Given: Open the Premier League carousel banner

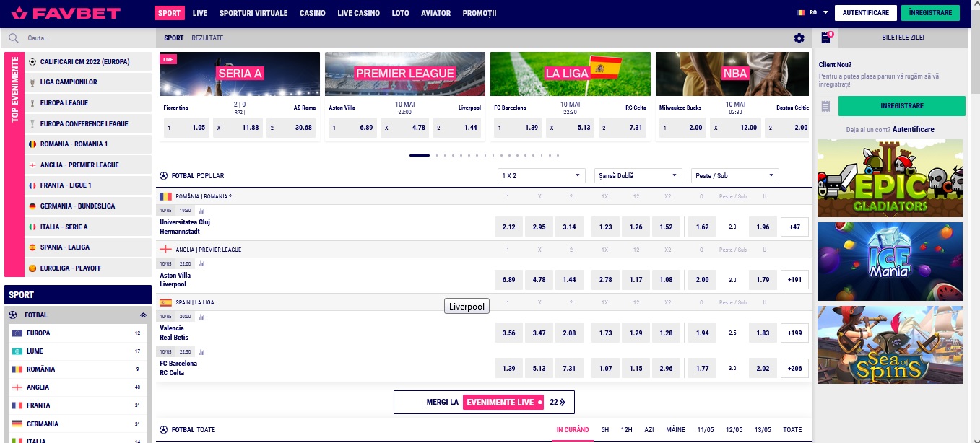Looking at the screenshot, I should pyautogui.click(x=404, y=74).
